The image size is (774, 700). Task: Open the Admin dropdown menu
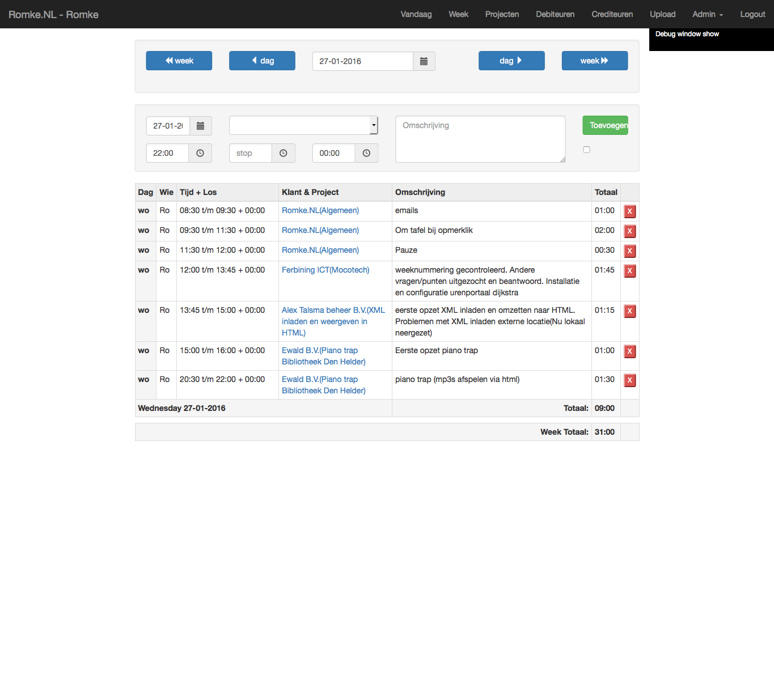click(707, 14)
